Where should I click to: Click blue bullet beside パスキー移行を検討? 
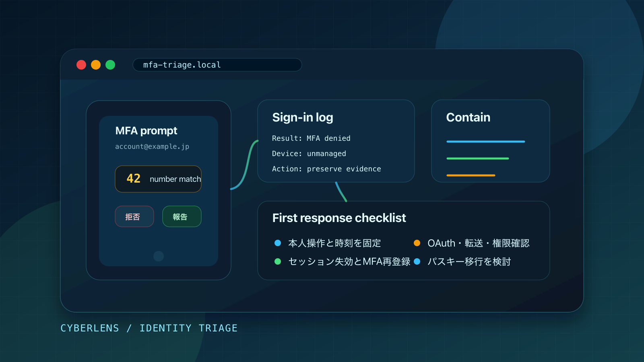point(417,261)
